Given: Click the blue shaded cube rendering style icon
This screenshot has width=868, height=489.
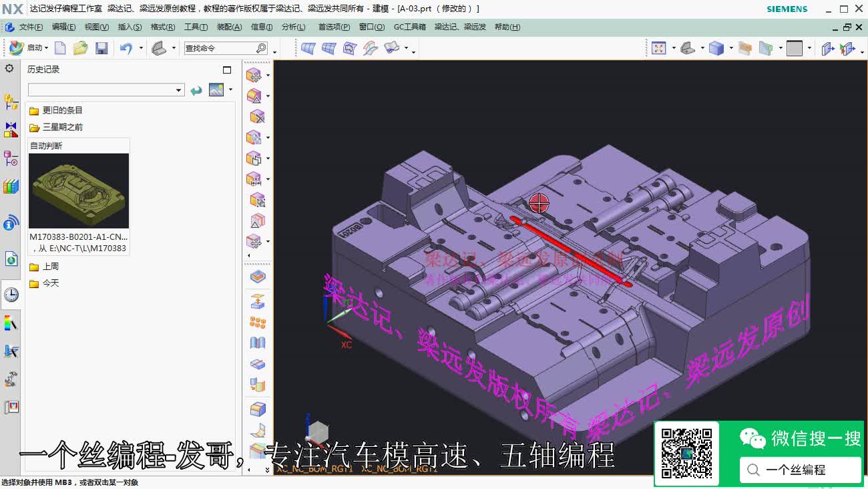Looking at the screenshot, I should click(716, 48).
